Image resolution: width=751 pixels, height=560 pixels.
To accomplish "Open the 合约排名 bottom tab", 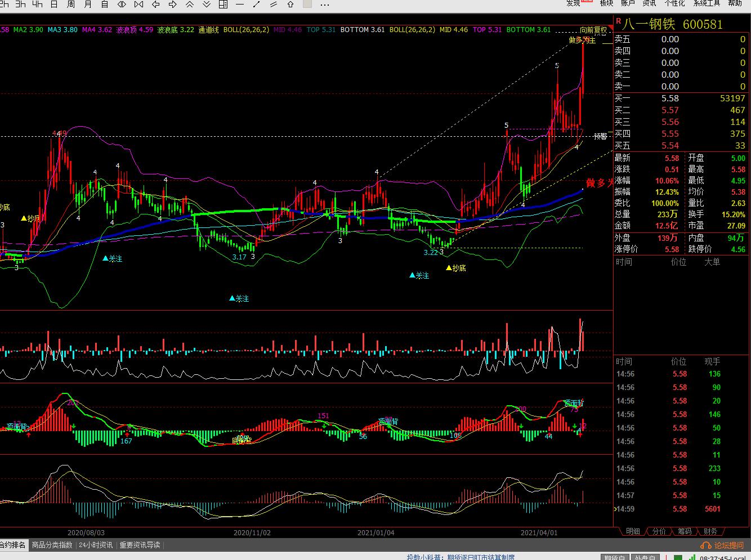I will [x=13, y=545].
